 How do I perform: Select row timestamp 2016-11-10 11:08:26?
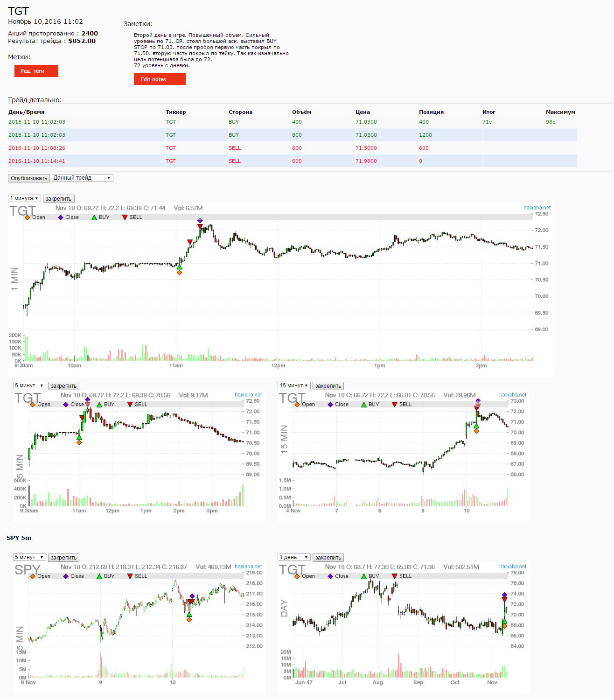[37, 148]
